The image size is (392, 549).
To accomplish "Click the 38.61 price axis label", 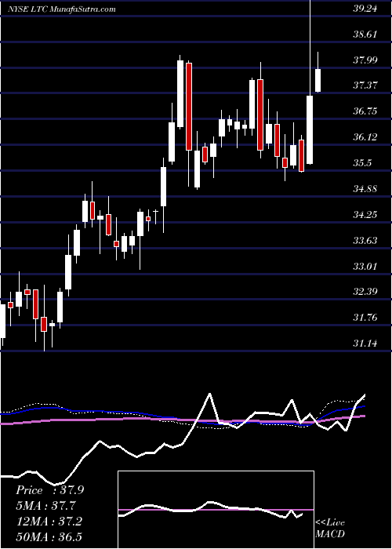I will pyautogui.click(x=365, y=35).
